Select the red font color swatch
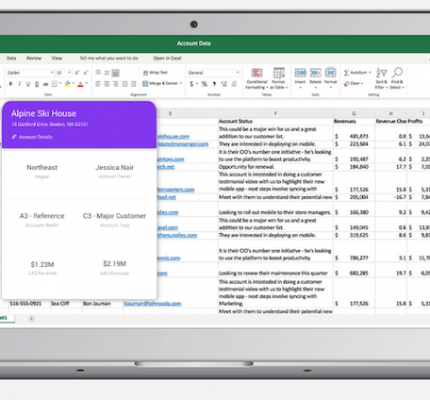This screenshot has height=400, width=430. click(80, 84)
